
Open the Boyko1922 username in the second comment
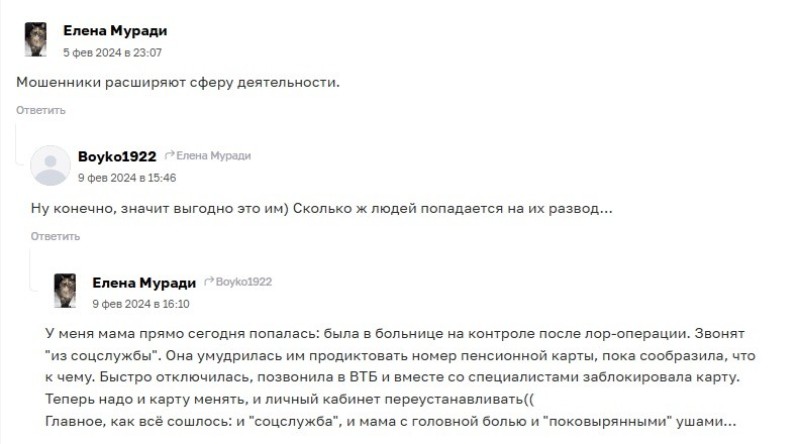click(x=117, y=156)
